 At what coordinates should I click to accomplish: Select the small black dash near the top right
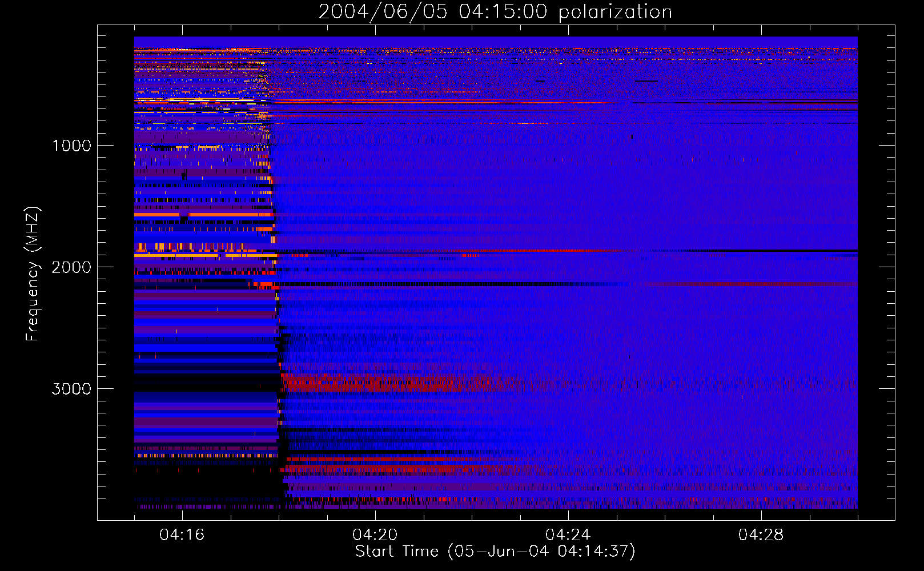coord(646,81)
